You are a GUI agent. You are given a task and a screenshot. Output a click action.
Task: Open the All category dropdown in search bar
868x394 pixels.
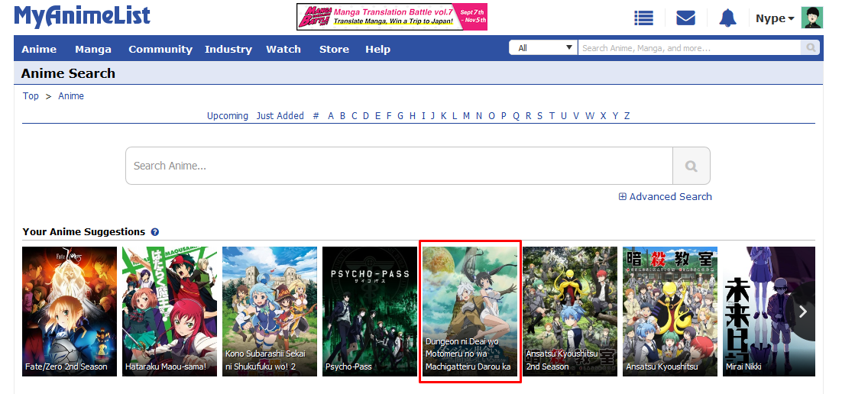coord(543,48)
